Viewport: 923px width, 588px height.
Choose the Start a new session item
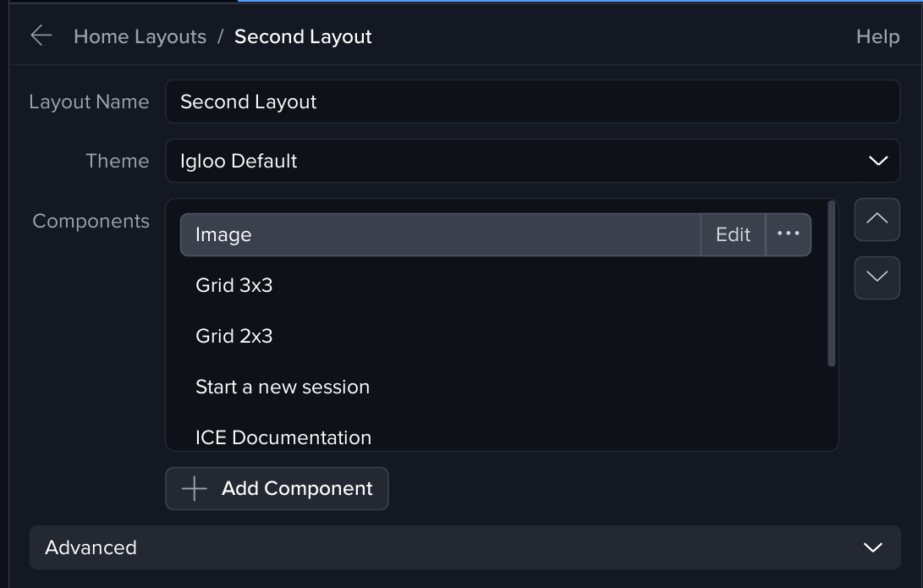pos(283,387)
